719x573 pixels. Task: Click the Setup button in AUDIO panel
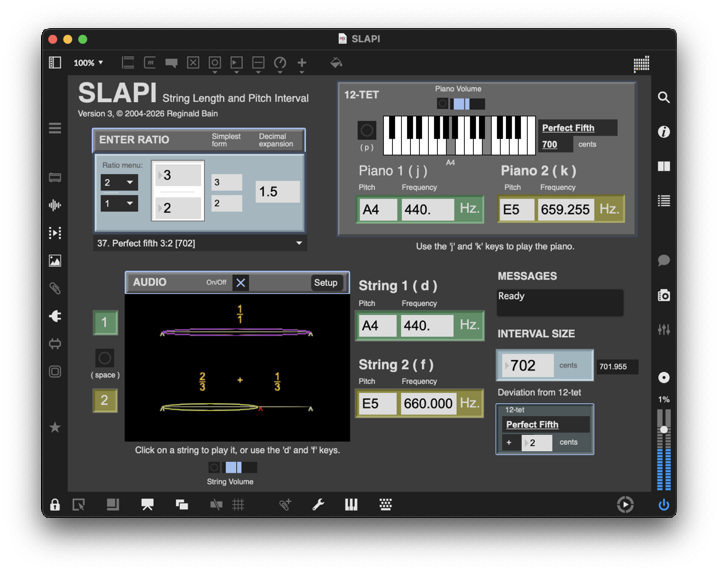[326, 283]
